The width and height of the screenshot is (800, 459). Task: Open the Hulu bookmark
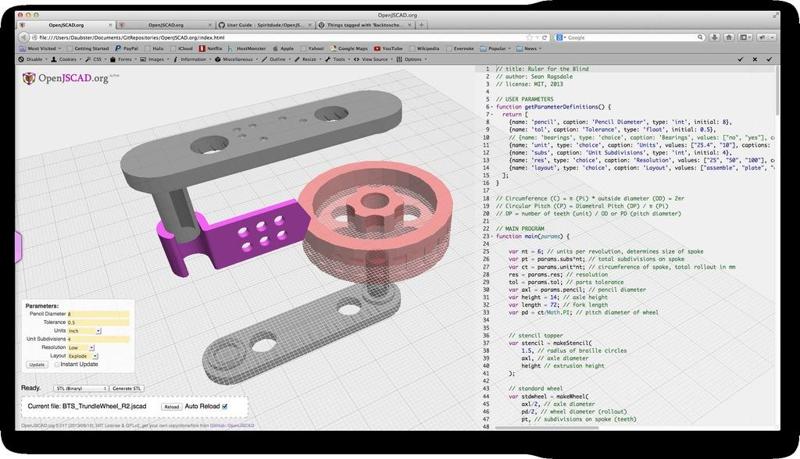point(154,48)
